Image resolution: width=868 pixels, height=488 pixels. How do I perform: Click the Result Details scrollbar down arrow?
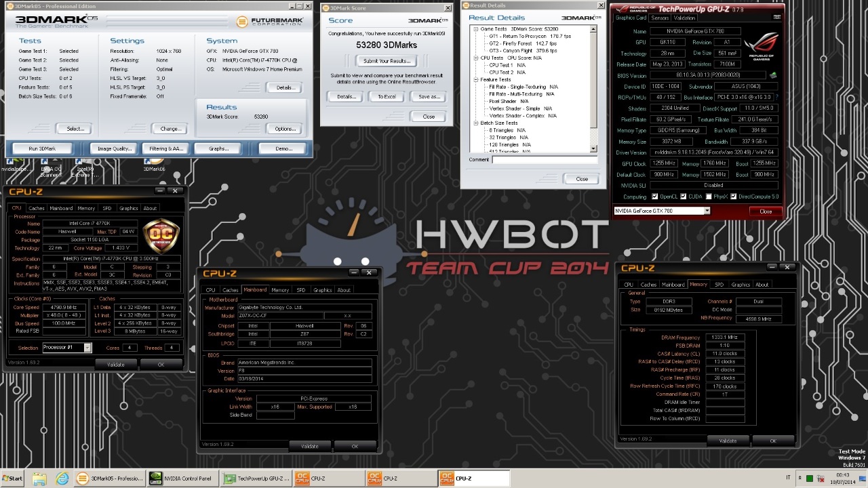593,148
